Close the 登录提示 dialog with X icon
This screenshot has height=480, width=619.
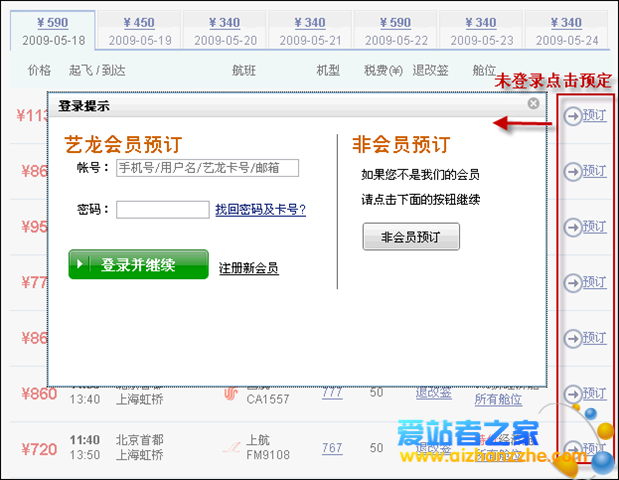click(x=533, y=103)
